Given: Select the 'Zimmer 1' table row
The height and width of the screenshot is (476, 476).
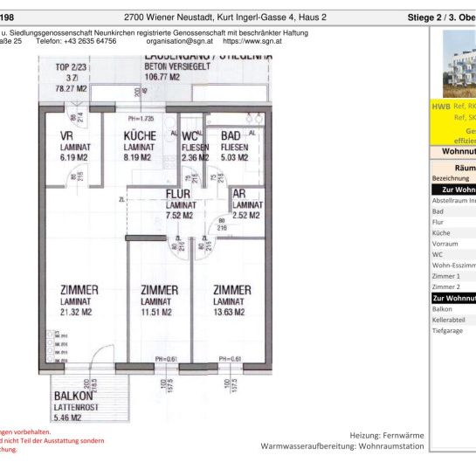Looking at the screenshot, I should point(454,276).
